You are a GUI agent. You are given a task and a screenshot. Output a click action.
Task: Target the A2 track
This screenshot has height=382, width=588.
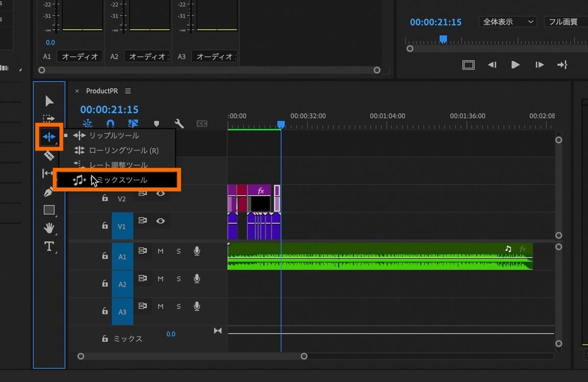coord(122,284)
